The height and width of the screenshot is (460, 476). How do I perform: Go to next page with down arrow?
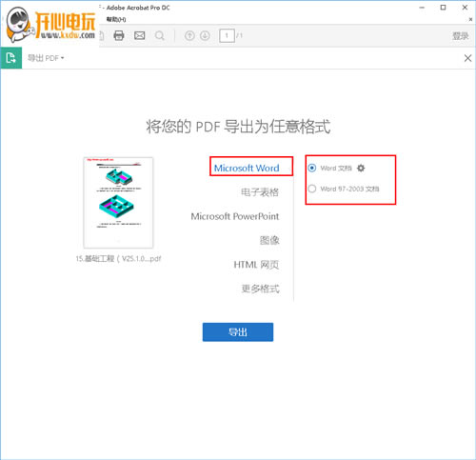(x=205, y=35)
